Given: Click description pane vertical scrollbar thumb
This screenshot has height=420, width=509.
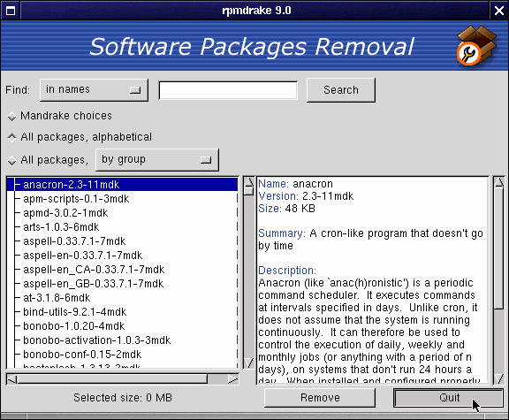Looking at the screenshot, I should click(x=499, y=248).
